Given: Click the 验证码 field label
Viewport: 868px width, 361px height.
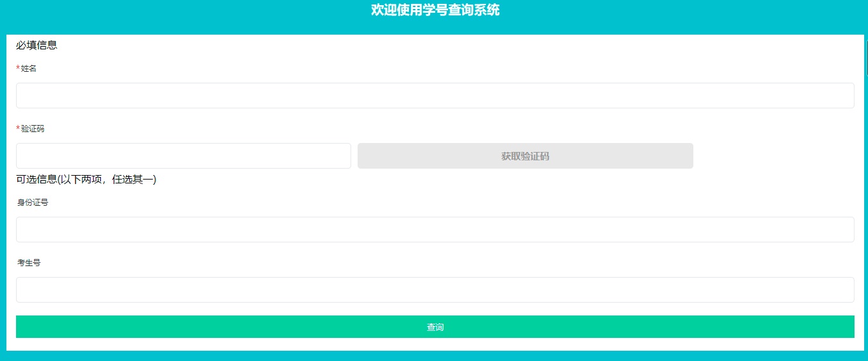Looking at the screenshot, I should point(33,129).
